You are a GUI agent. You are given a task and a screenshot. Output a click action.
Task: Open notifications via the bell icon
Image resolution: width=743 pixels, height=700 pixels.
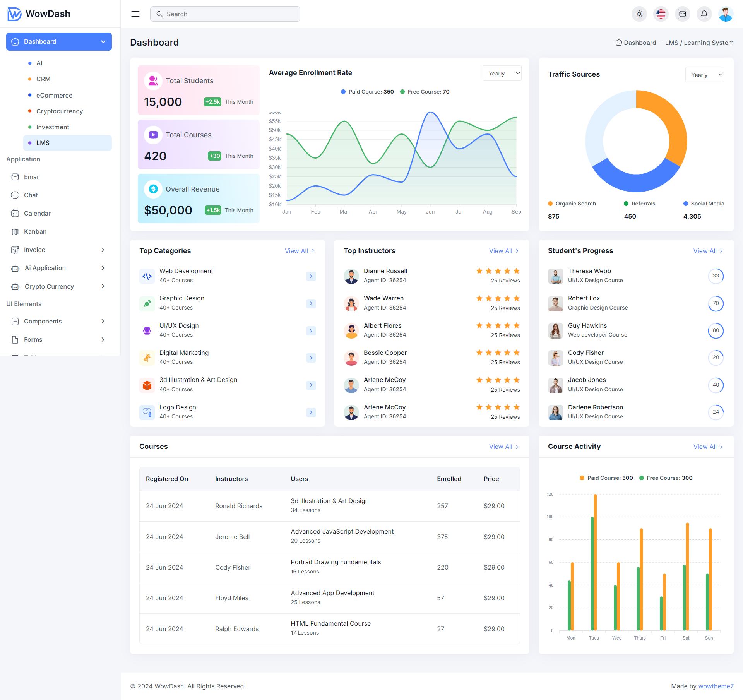pyautogui.click(x=704, y=14)
